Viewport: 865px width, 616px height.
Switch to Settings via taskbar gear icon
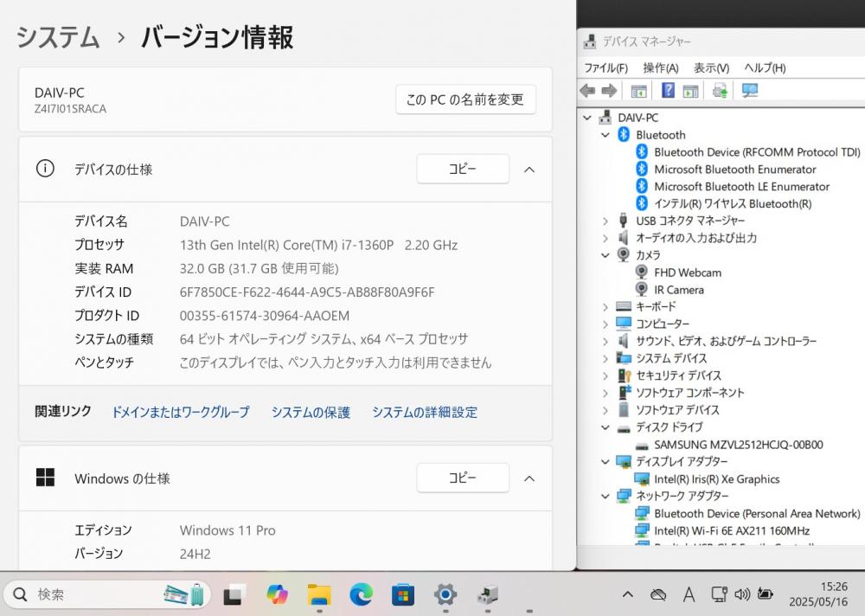pyautogui.click(x=445, y=594)
